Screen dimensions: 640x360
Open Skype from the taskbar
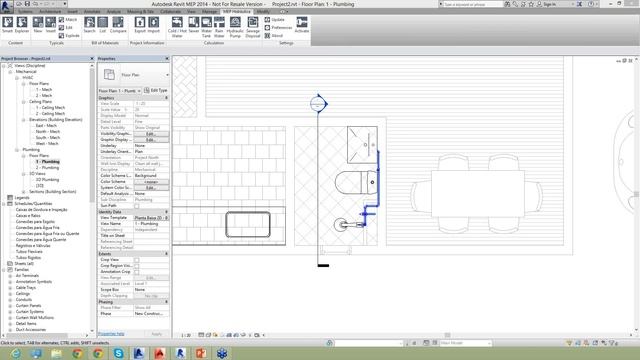pyautogui.click(x=118, y=353)
